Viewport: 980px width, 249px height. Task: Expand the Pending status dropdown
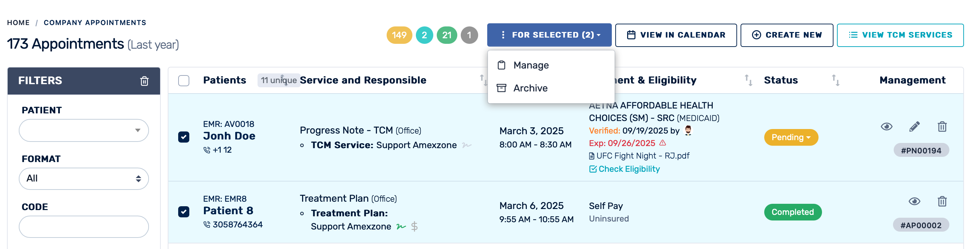(791, 137)
